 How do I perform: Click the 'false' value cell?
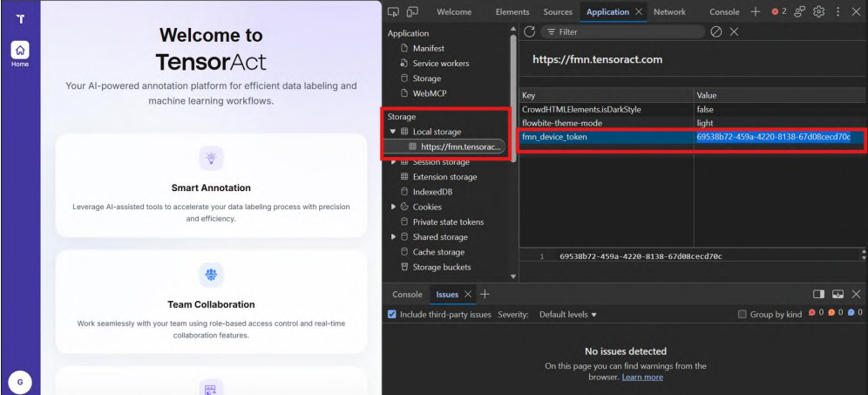click(780, 110)
